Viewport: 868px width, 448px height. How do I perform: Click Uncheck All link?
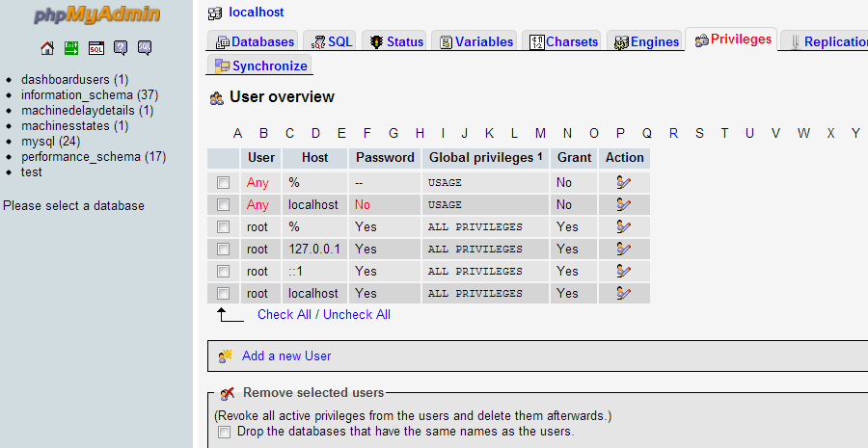point(357,315)
